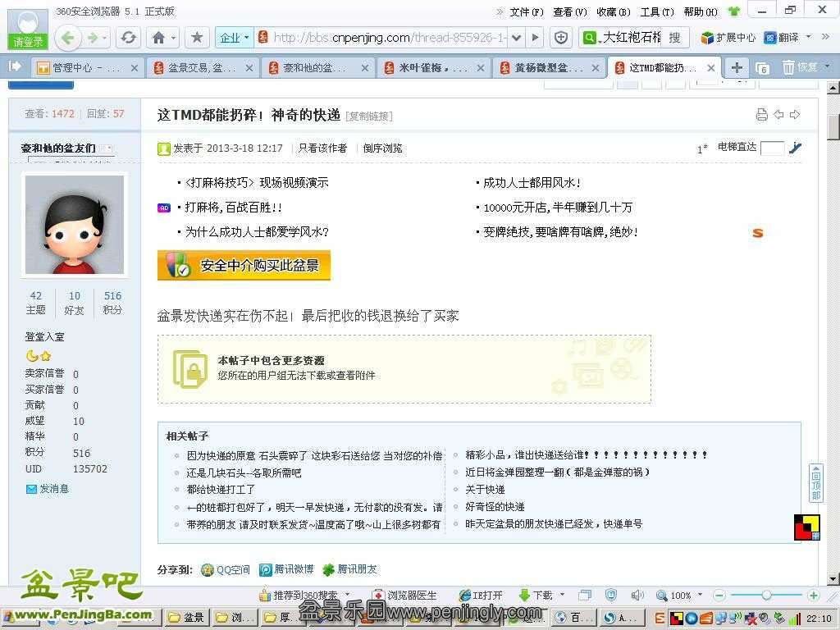Click the escalator jump icon next to 电梯直达
Viewport: 840px width, 630px height.
click(795, 148)
